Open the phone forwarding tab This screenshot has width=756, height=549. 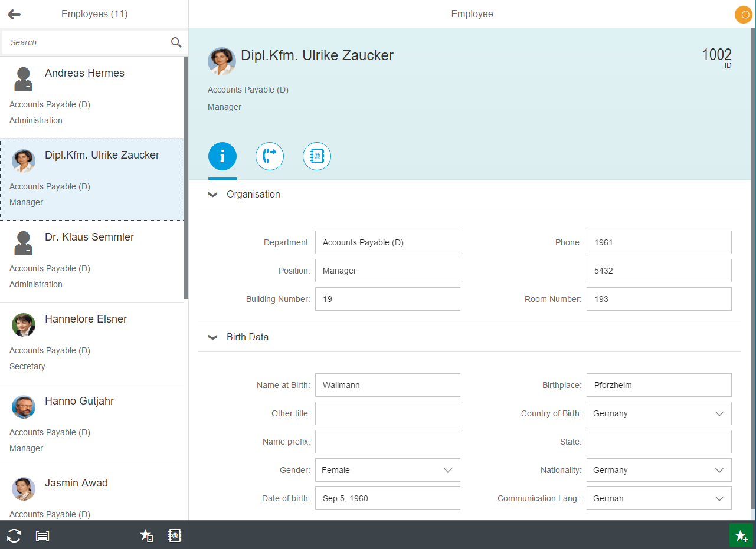tap(270, 156)
